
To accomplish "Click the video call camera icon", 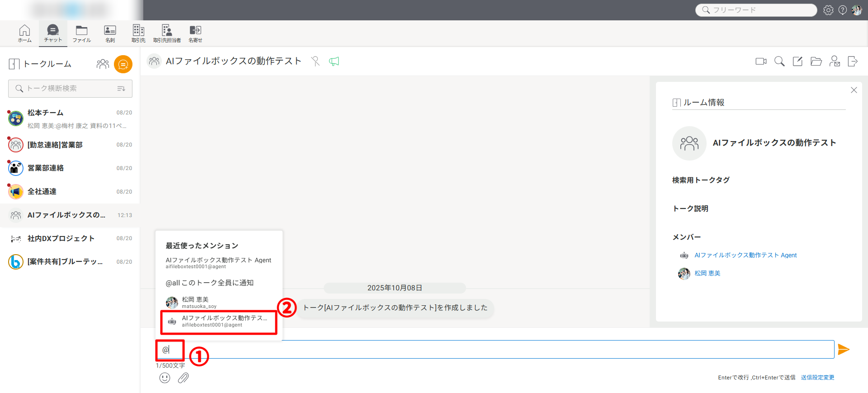I will 761,62.
